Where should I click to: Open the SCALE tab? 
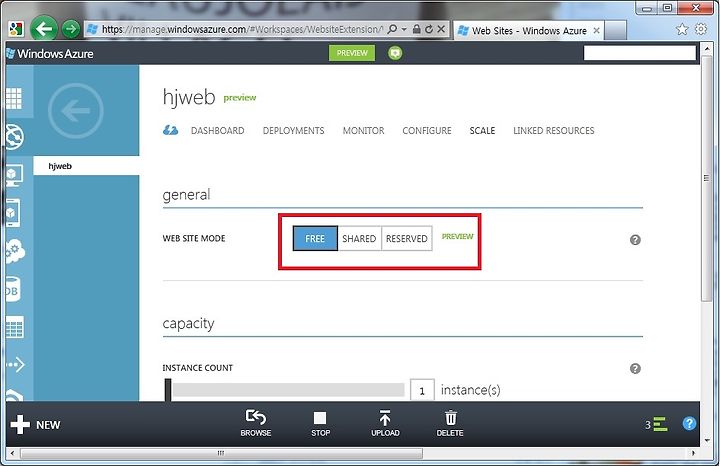click(482, 130)
